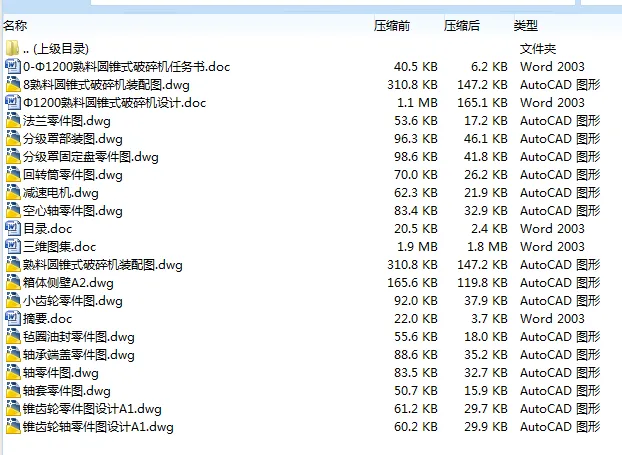
Task: Click the DWG icon for 锥齿轮零件图设计A1.dwg
Action: [x=13, y=409]
